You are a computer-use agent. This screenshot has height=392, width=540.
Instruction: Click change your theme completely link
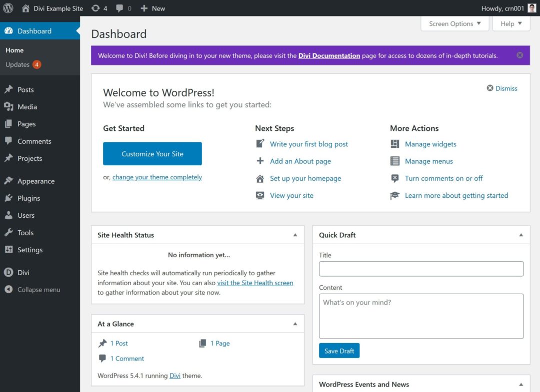pyautogui.click(x=157, y=177)
